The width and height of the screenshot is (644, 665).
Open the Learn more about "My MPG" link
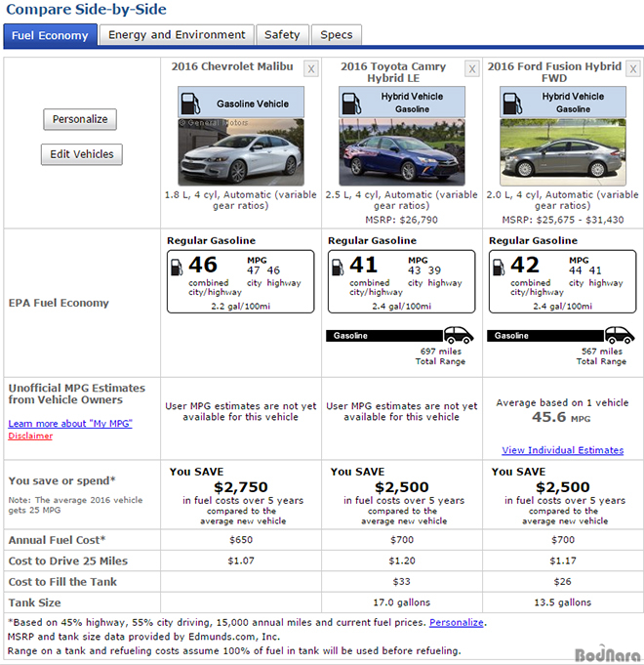pyautogui.click(x=70, y=423)
